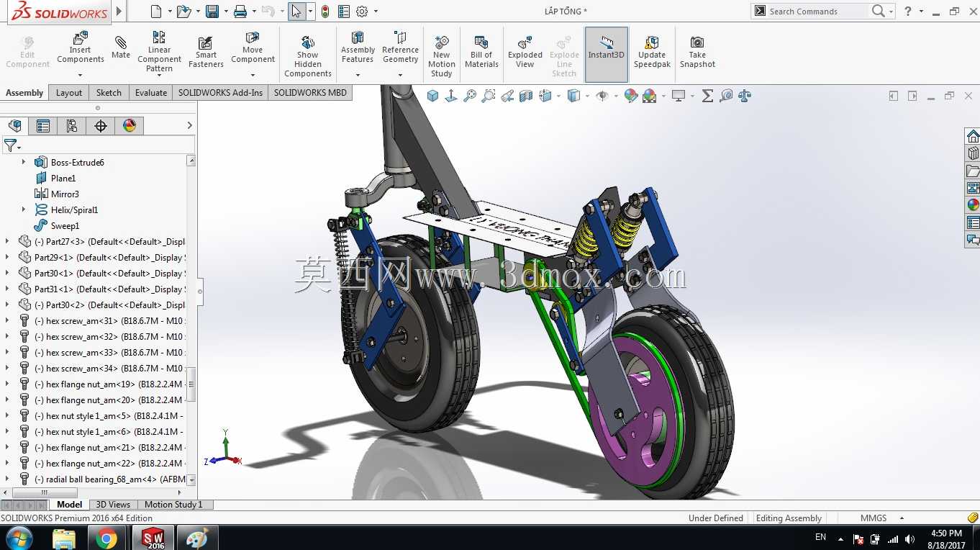Open the ConfigurationManager tab icon

[72, 126]
